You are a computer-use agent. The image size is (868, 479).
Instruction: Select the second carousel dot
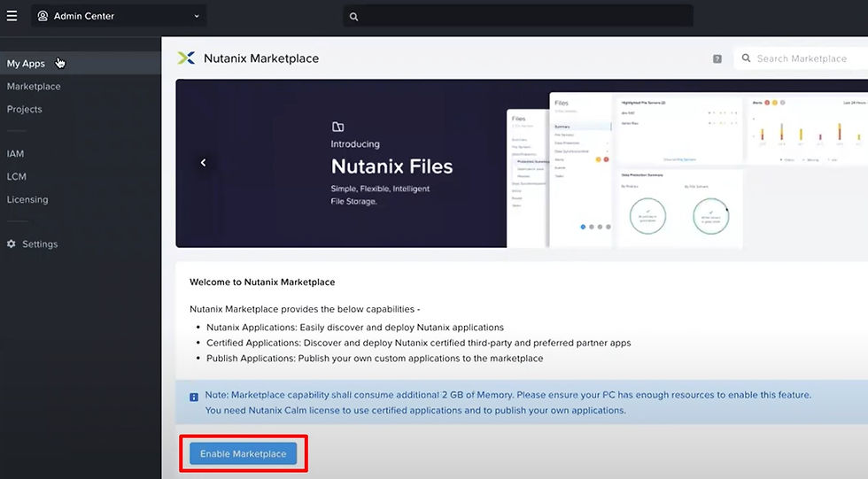click(592, 227)
